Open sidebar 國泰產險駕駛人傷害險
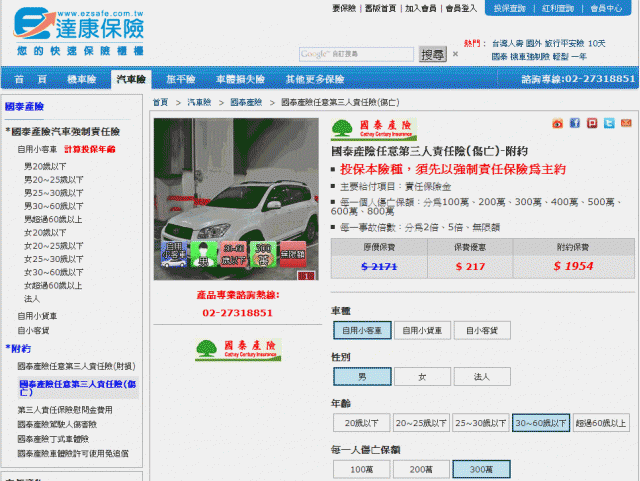The image size is (640, 481). pos(57,425)
